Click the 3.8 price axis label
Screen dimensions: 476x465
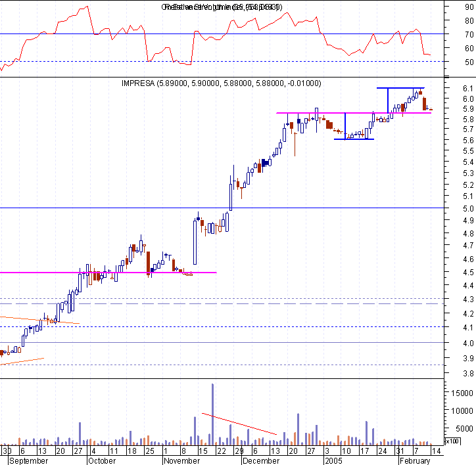[468, 374]
